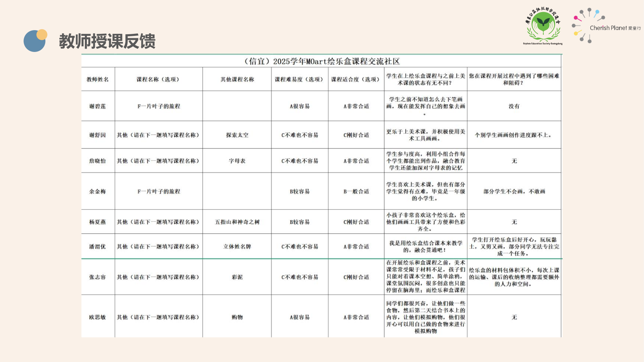Select the cell containing 字母表
644x362 pixels.
tap(237, 161)
